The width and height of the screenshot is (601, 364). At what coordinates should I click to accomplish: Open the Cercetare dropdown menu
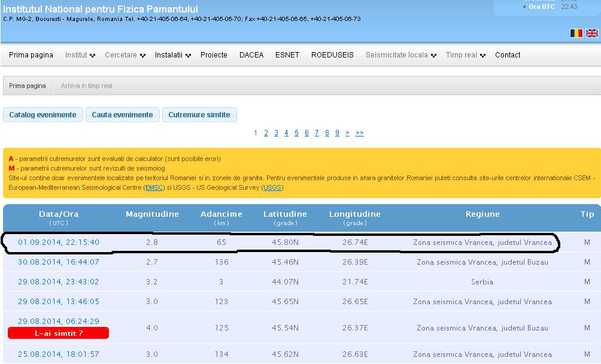[125, 55]
